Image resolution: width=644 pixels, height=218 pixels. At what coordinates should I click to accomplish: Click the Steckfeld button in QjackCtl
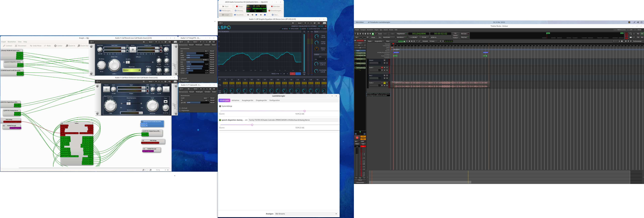(239, 15)
